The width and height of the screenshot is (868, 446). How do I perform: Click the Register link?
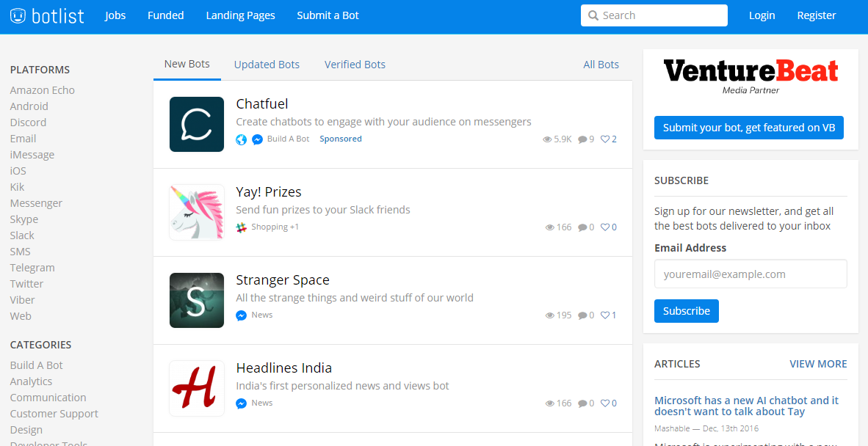817,15
